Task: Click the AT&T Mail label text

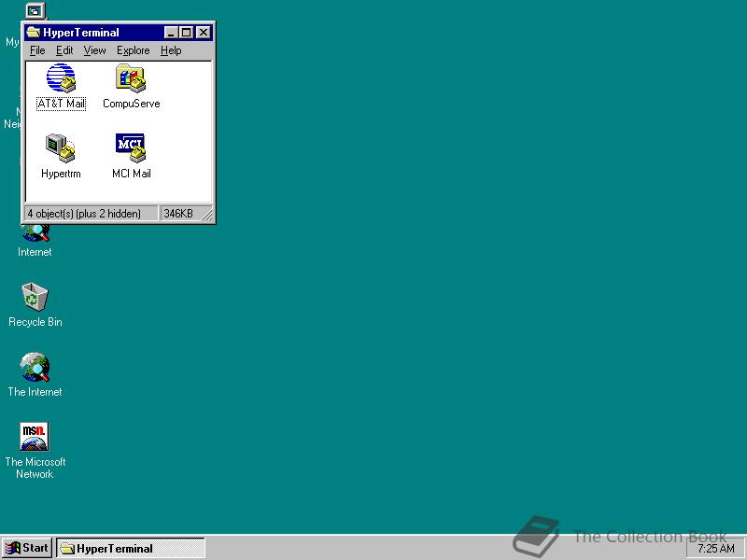Action: (x=61, y=104)
